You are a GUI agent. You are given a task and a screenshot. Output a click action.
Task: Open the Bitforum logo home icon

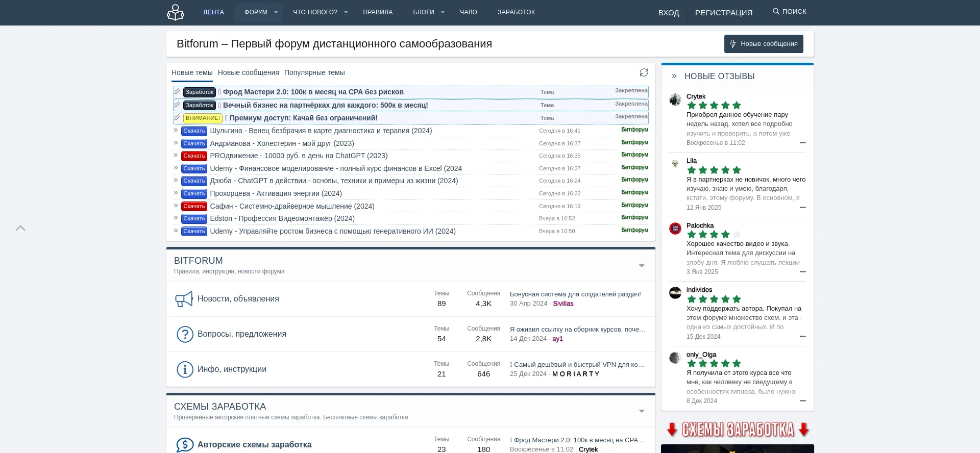click(x=175, y=12)
